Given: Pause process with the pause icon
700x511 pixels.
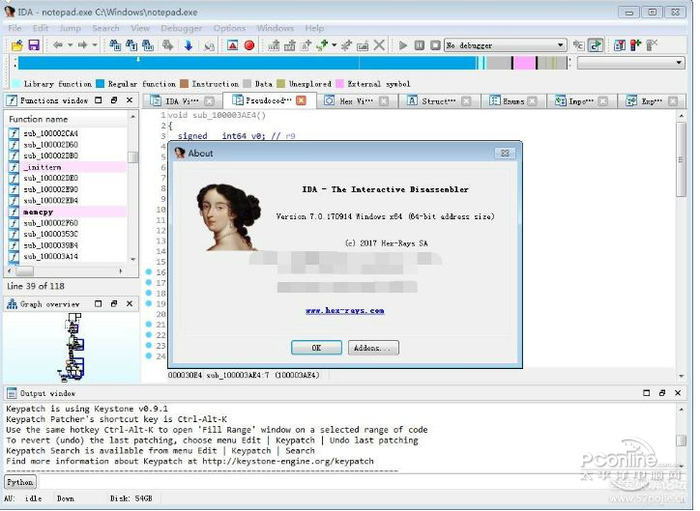Looking at the screenshot, I should (419, 45).
